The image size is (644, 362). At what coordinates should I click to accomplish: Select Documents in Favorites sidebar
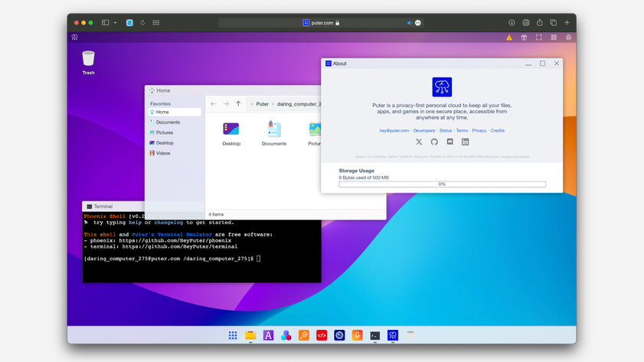pos(175,122)
